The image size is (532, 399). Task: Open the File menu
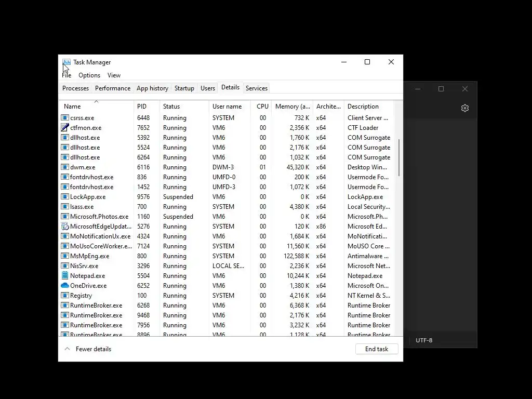coord(66,75)
